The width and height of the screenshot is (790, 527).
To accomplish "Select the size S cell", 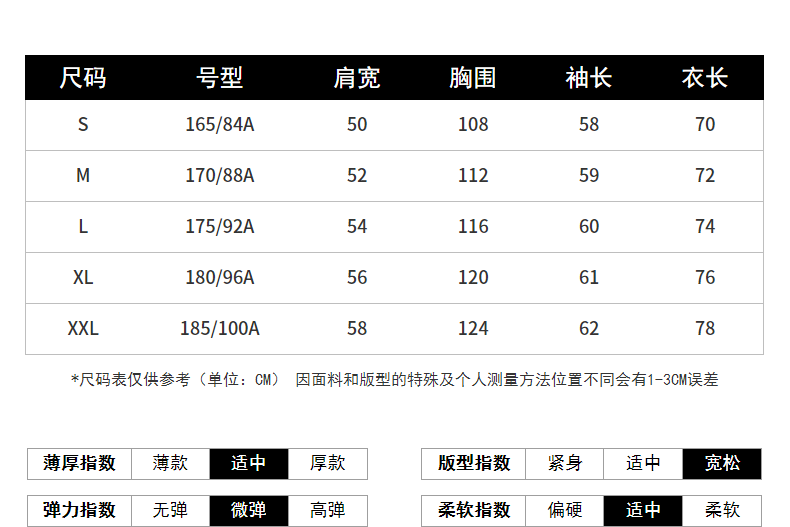I will point(83,124).
